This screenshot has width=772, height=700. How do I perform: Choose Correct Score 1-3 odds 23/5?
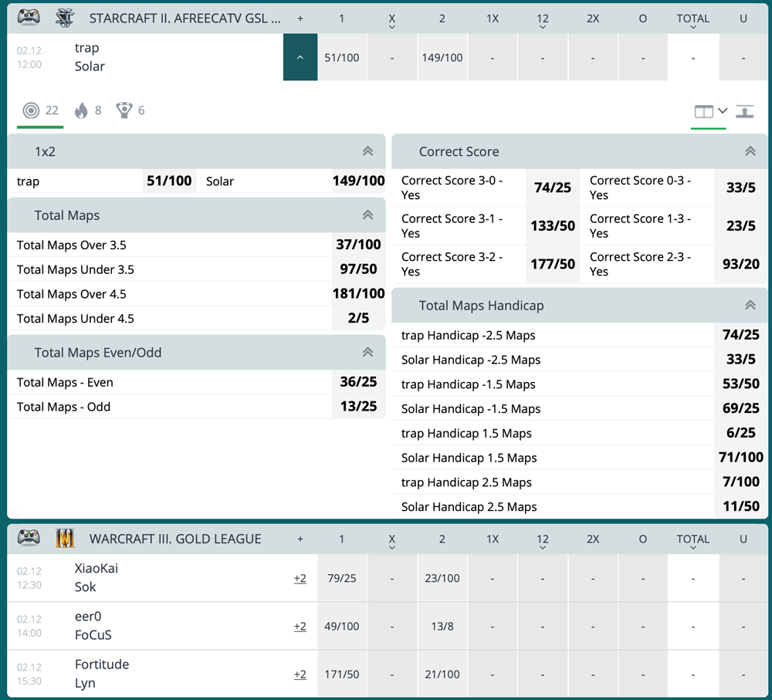click(x=740, y=226)
